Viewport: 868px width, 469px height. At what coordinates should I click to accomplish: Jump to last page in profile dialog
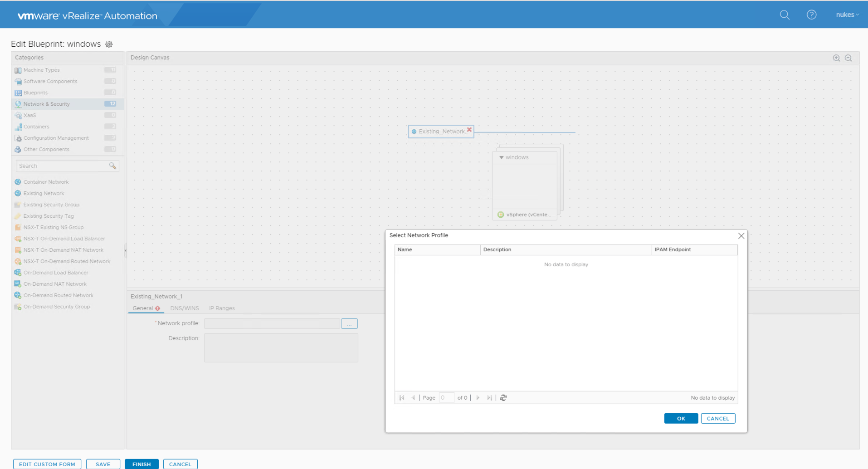click(x=489, y=398)
